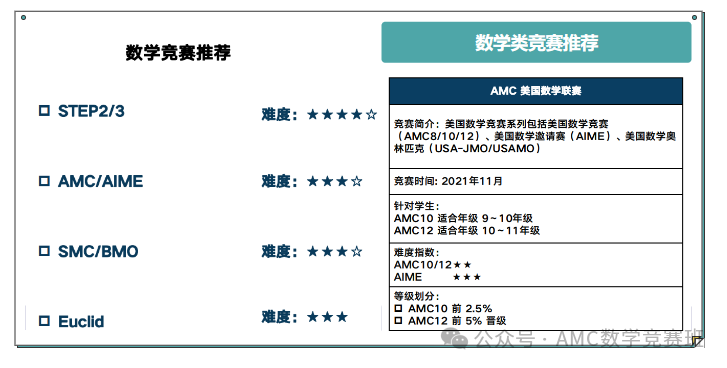Click the hollow star in AMC/AIME difficulty

click(357, 181)
